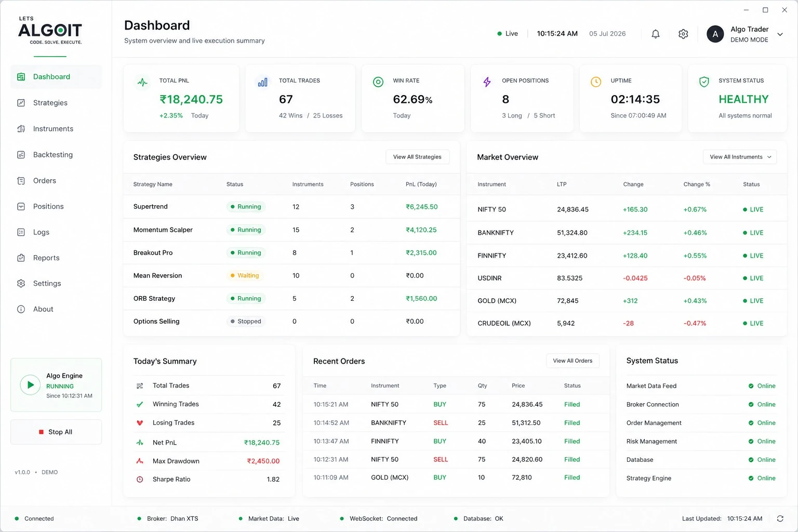This screenshot has height=532, width=798.
Task: Click the Open Positions lightning icon
Action: tap(487, 82)
